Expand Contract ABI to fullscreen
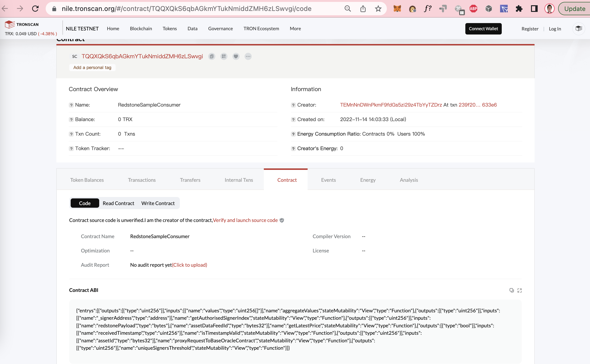The height and width of the screenshot is (364, 590). [520, 290]
